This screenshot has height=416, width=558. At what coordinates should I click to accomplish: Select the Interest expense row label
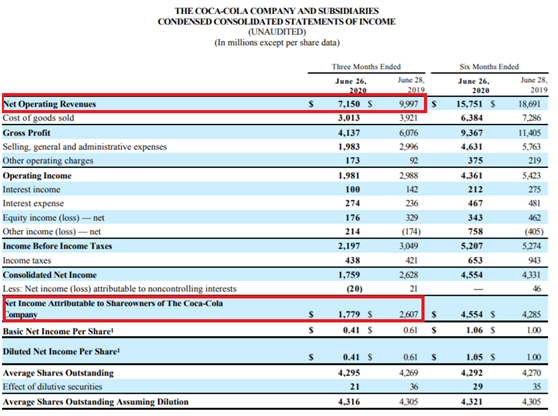coord(33,203)
